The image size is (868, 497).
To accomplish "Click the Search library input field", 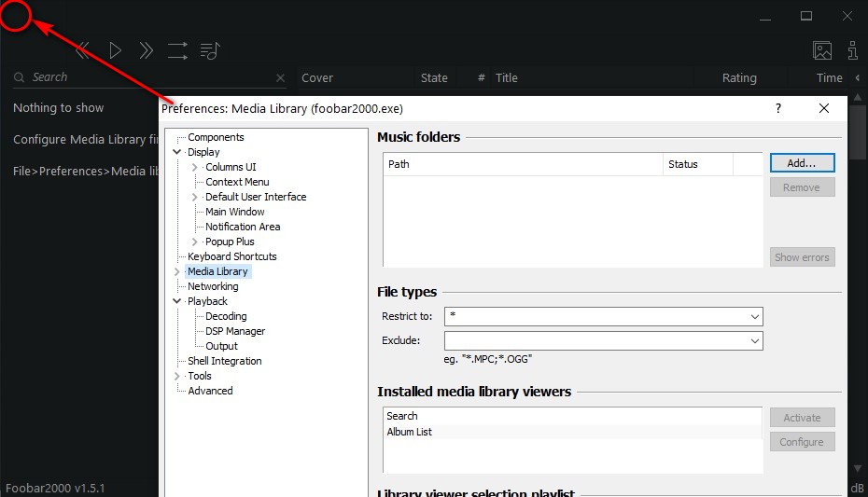I will point(149,78).
